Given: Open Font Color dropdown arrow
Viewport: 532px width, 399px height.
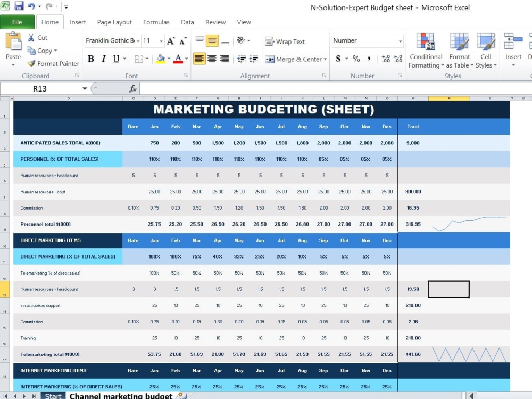Looking at the screenshot, I should pos(186,59).
